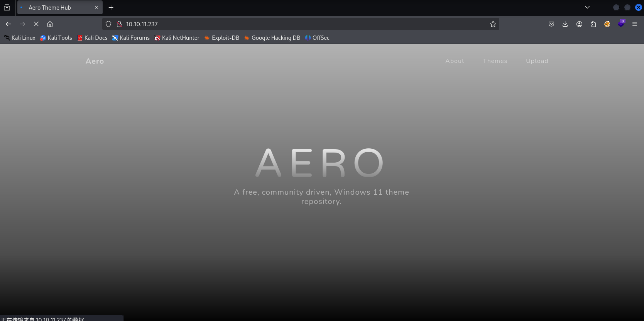Focus the URL address bar

pyautogui.click(x=301, y=24)
